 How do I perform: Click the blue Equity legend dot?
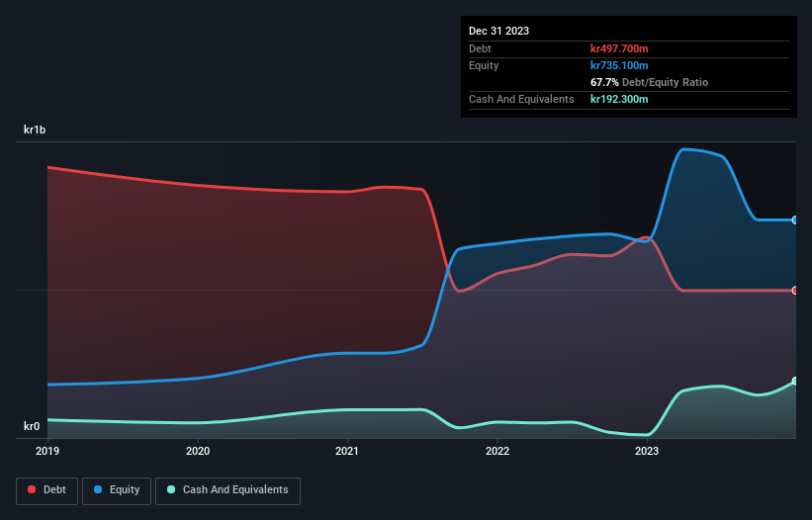(98, 489)
